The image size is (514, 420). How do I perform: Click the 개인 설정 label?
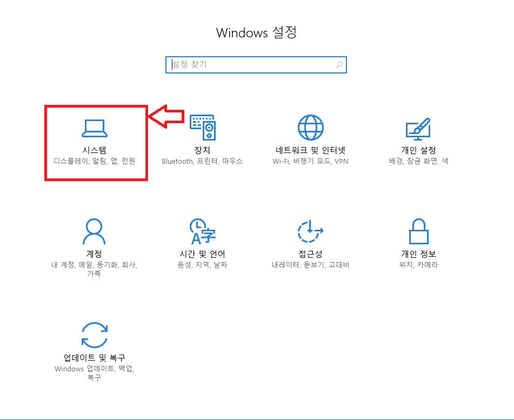tap(419, 150)
